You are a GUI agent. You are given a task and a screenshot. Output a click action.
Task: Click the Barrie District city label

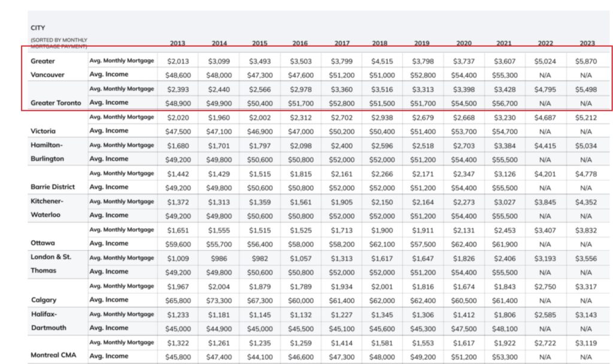point(53,187)
